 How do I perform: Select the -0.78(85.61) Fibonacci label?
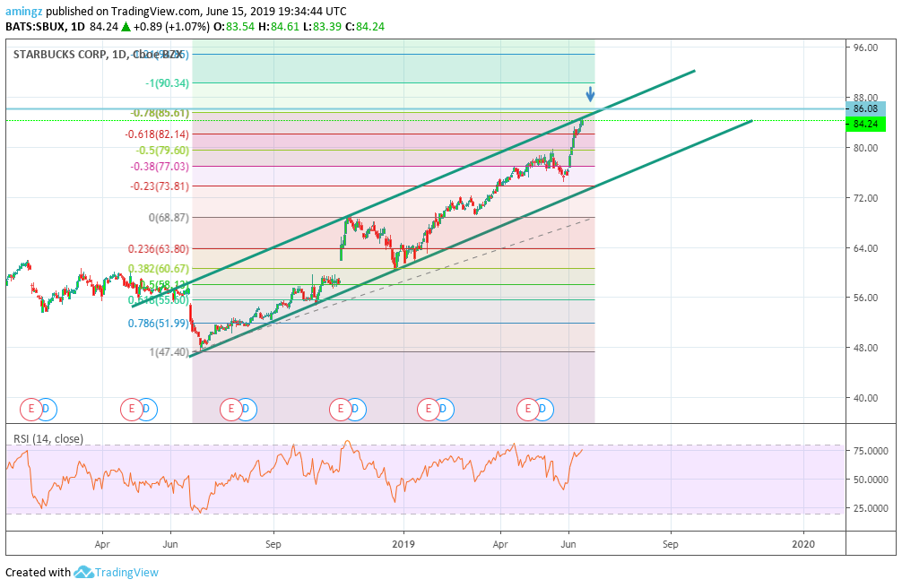pos(160,113)
